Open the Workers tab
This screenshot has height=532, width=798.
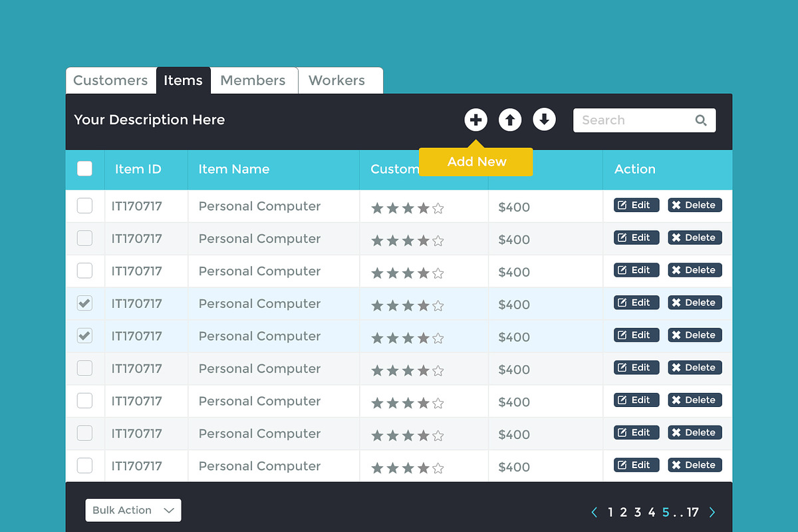pyautogui.click(x=340, y=80)
